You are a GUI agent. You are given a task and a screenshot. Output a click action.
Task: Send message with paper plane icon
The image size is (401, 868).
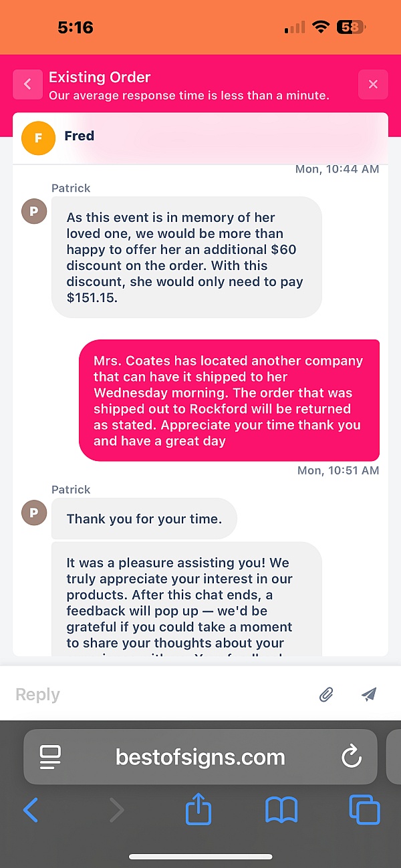pyautogui.click(x=369, y=695)
